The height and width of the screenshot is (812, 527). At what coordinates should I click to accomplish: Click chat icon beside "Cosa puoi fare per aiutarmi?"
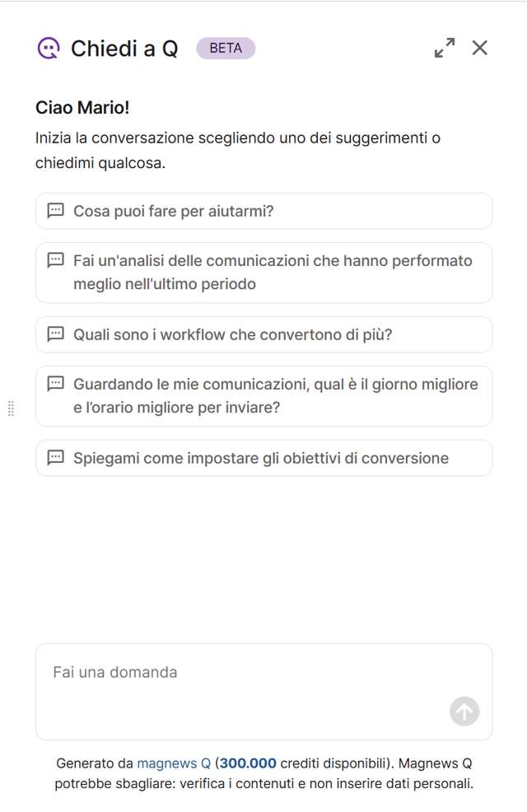[x=55, y=211]
